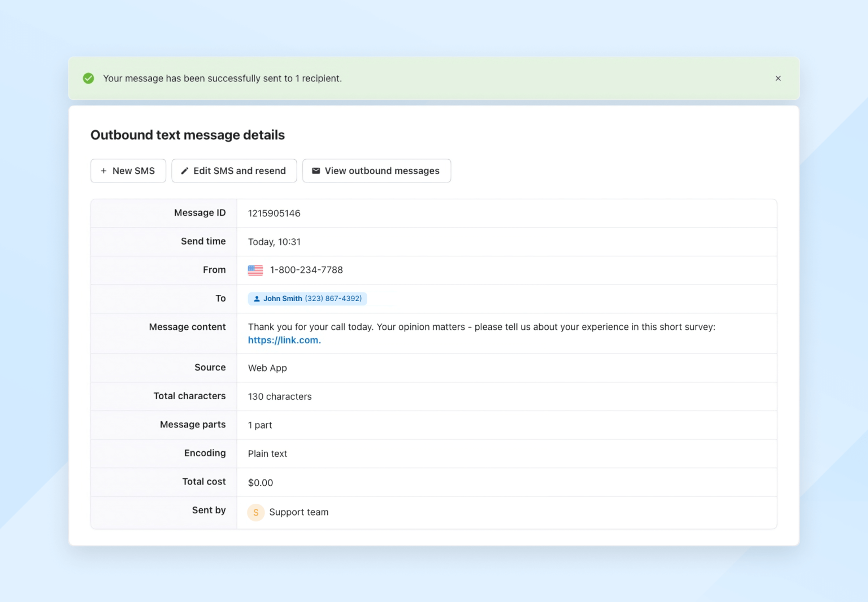The image size is (868, 602).
Task: Click the orange Support team avatar
Action: 256,512
